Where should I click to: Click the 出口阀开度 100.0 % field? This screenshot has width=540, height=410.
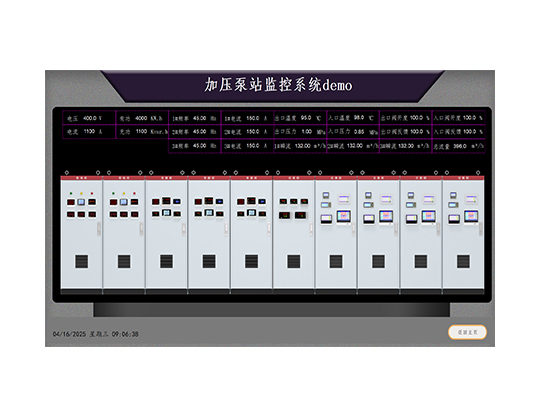(406, 118)
